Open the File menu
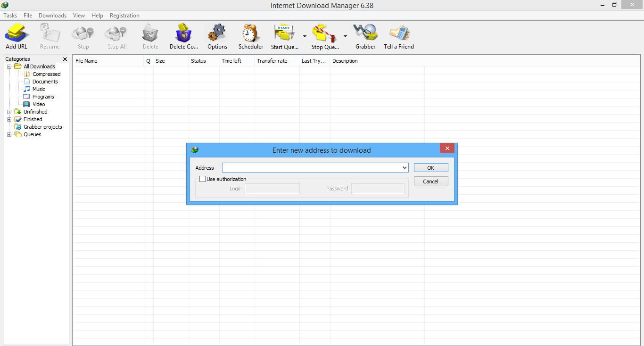The height and width of the screenshot is (346, 644). tap(28, 16)
